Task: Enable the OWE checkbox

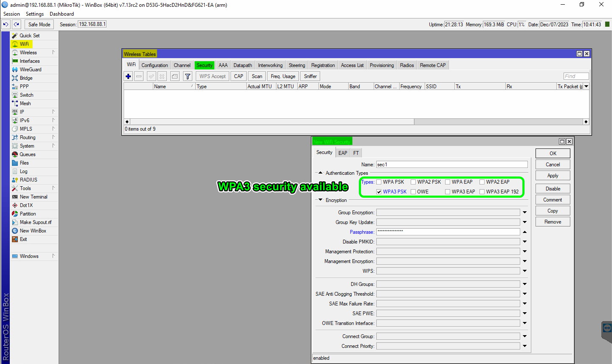Action: pos(413,192)
